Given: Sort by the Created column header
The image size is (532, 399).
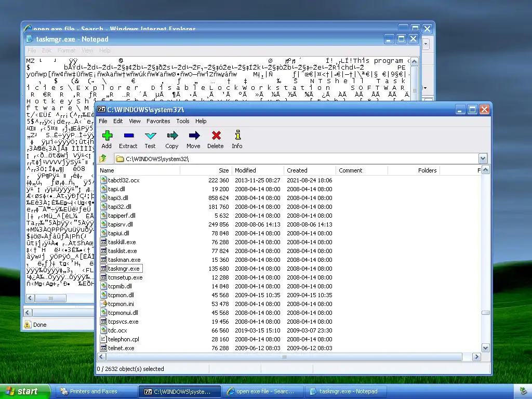Looking at the screenshot, I should (310, 170).
